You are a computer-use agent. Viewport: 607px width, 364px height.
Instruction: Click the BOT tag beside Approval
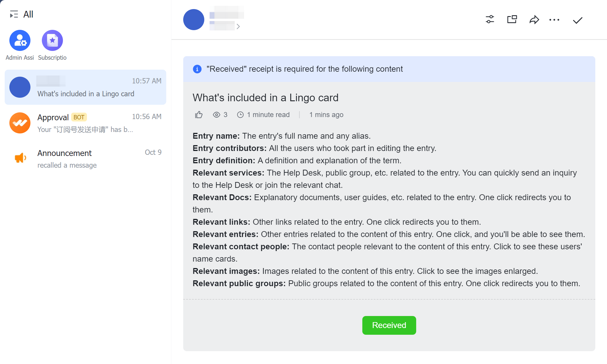tap(78, 117)
